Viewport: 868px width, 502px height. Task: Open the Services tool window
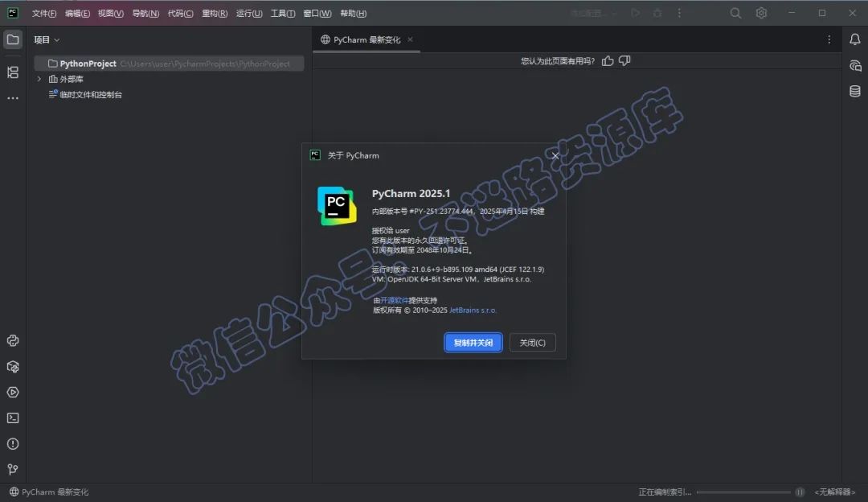13,393
